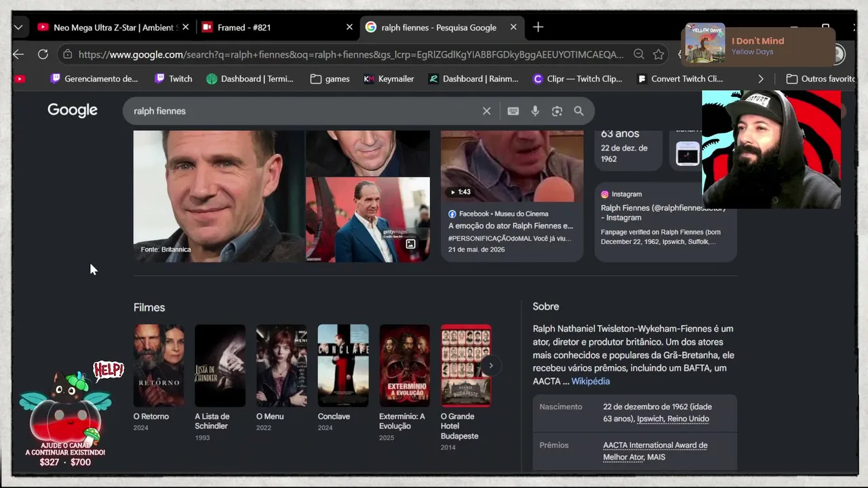Viewport: 868px width, 488px height.
Task: Start a voice search with the microphone
Action: tap(535, 111)
